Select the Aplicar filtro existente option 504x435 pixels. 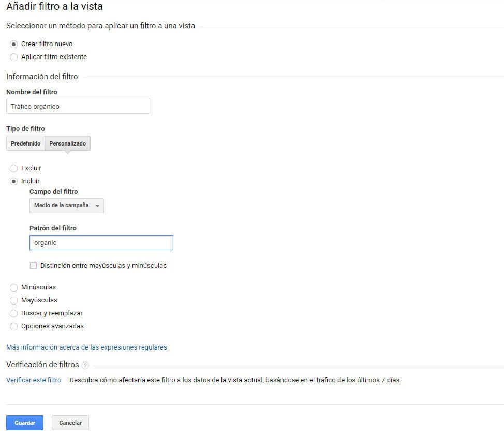pyautogui.click(x=14, y=57)
